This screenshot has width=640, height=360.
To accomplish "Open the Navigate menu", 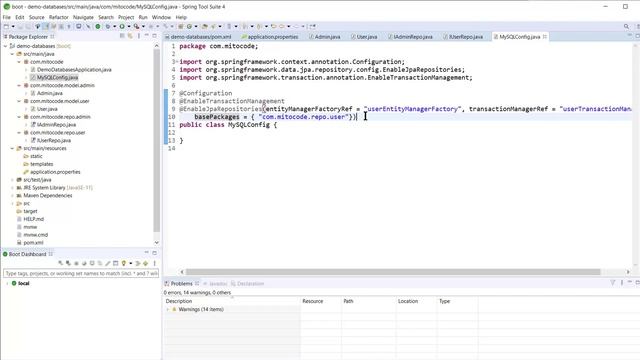I will (x=83, y=17).
